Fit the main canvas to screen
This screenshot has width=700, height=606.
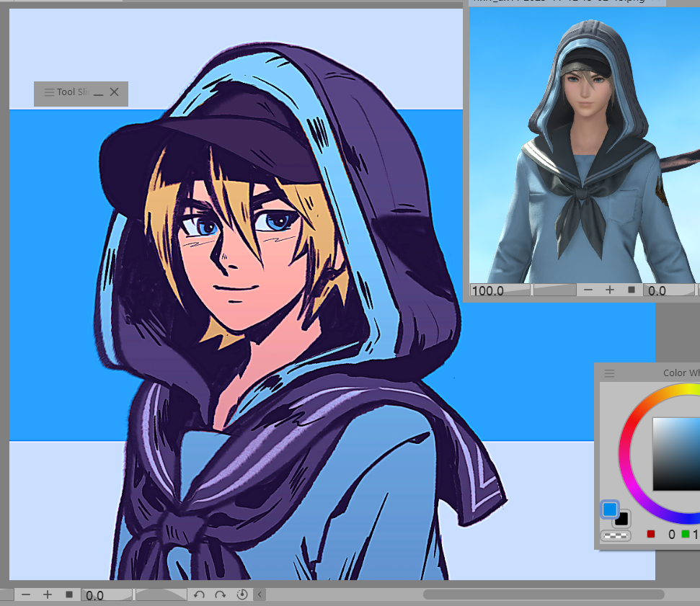click(69, 594)
